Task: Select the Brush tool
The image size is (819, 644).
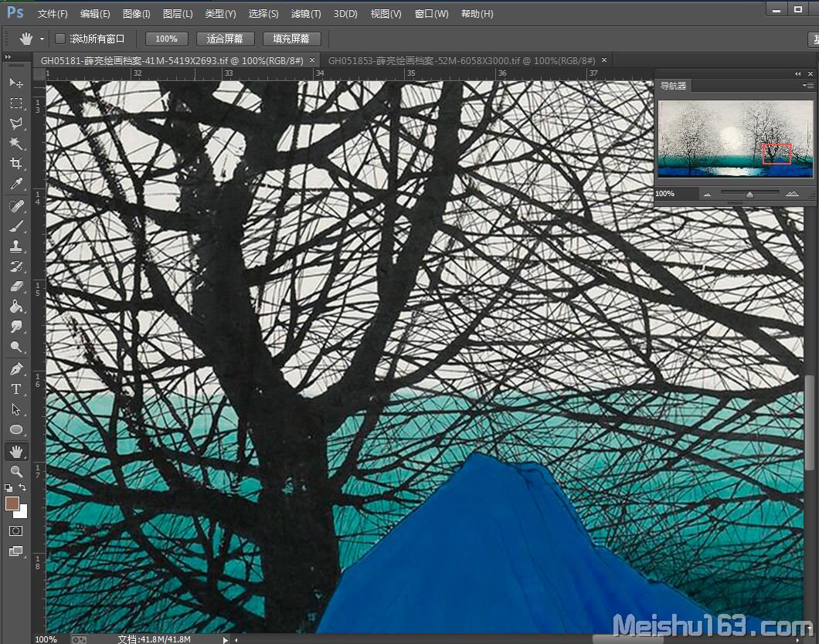Action: point(16,226)
